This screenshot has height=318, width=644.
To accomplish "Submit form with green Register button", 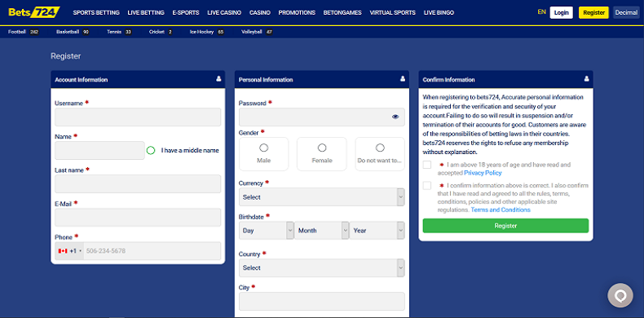I will (505, 226).
